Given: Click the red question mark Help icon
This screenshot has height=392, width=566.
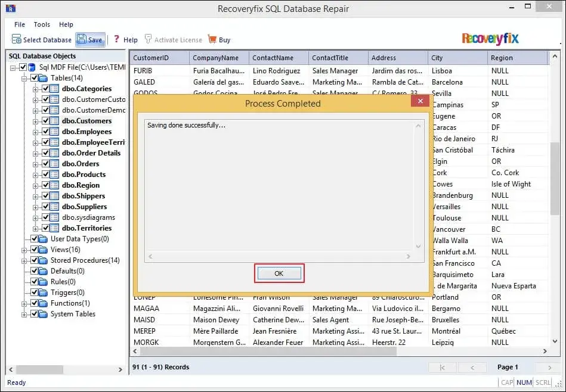Looking at the screenshot, I should point(116,39).
